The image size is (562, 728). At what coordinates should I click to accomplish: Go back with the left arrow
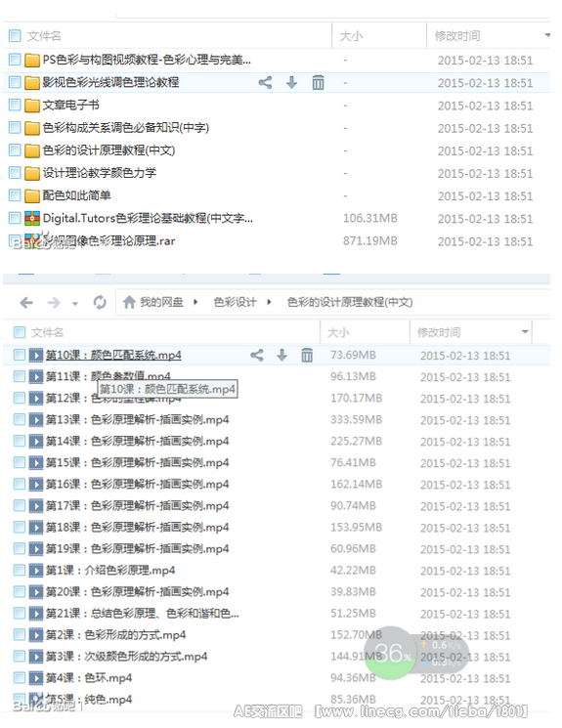(26, 303)
